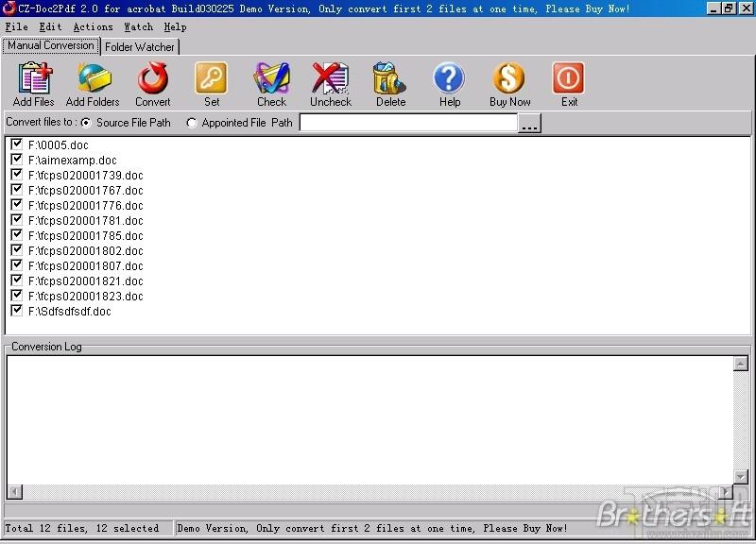Select the file name F:\fcps020001823.doc
The height and width of the screenshot is (544, 756).
(x=86, y=297)
